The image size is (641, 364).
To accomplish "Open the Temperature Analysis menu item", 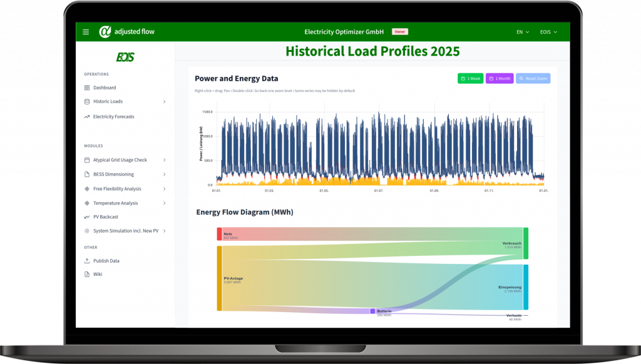I will (x=115, y=203).
